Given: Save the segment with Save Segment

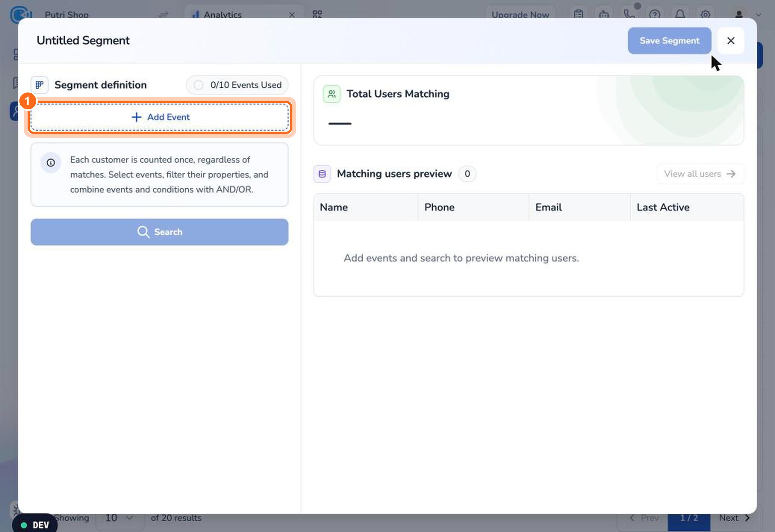Looking at the screenshot, I should click(669, 41).
